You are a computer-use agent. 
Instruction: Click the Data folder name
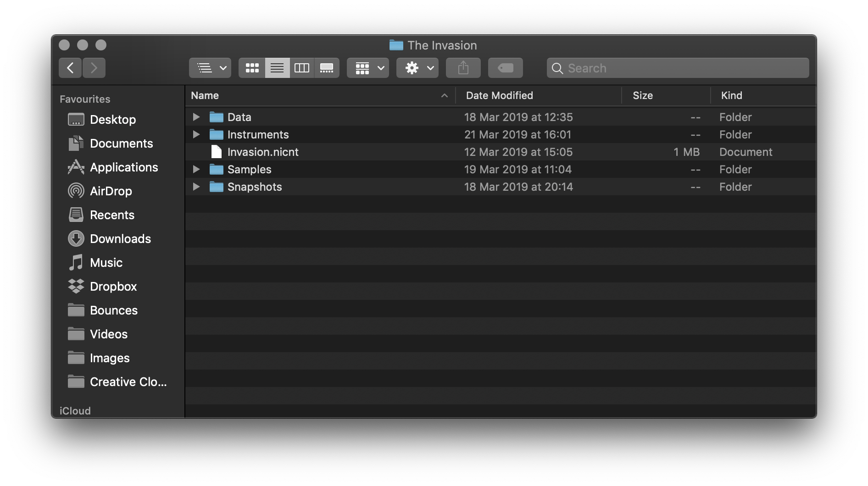[x=239, y=117]
